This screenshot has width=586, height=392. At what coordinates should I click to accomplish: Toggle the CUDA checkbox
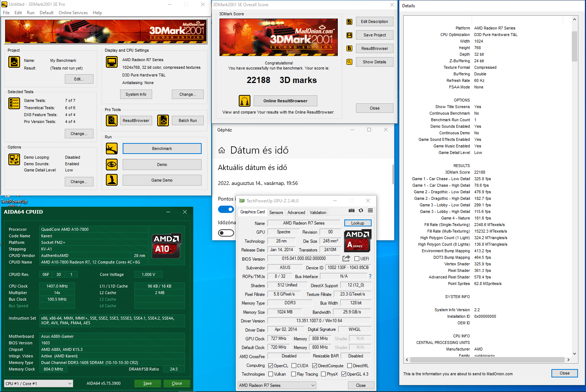pos(294,366)
